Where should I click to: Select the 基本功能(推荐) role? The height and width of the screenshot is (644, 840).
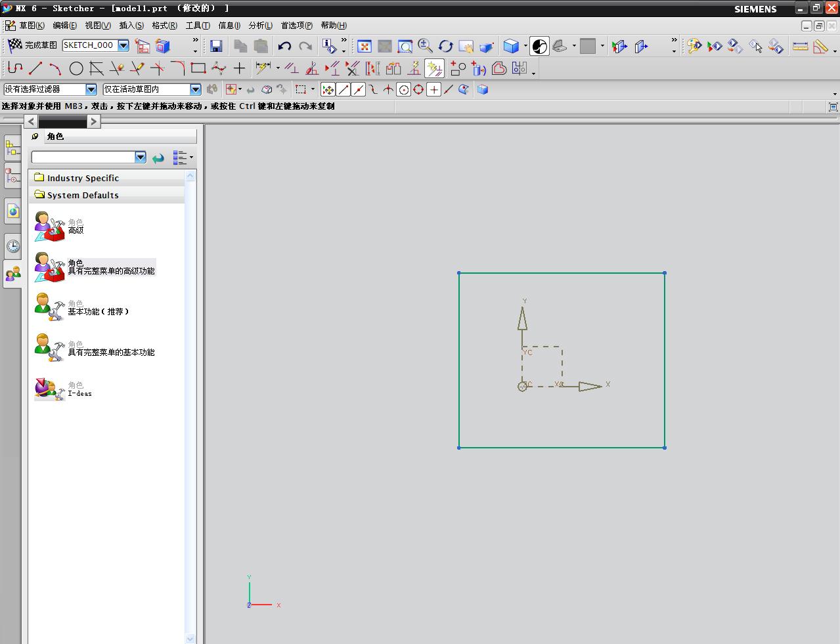coord(98,311)
